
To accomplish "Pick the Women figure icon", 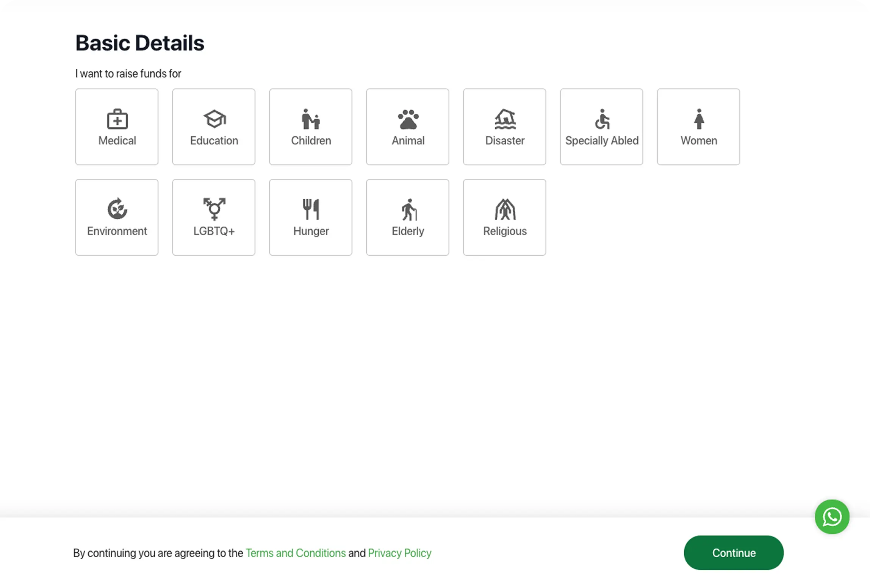I will pyautogui.click(x=699, y=119).
